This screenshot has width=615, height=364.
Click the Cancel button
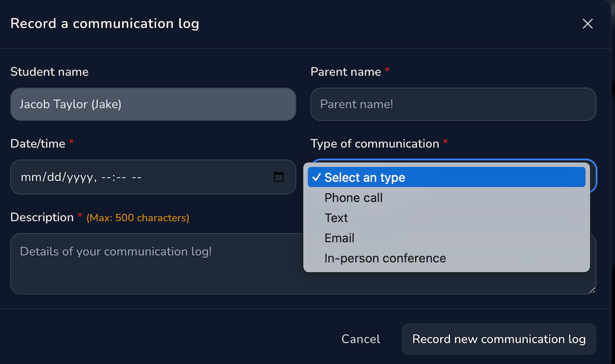click(360, 339)
